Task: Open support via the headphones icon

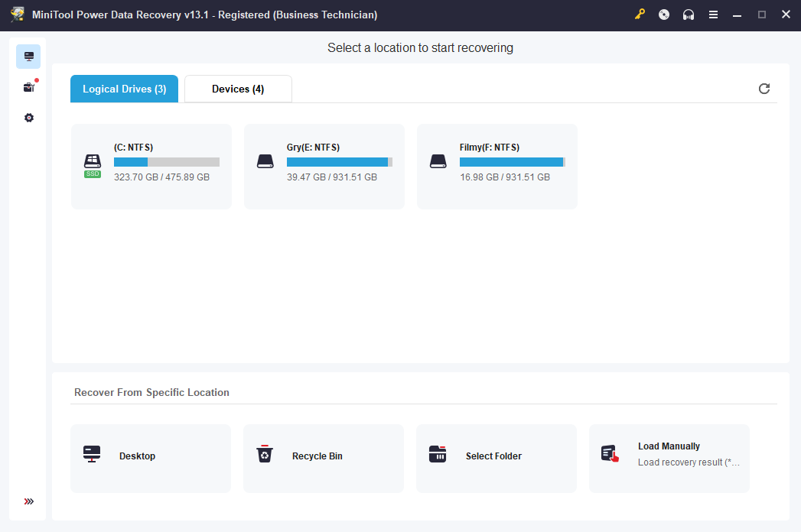Action: pos(688,15)
